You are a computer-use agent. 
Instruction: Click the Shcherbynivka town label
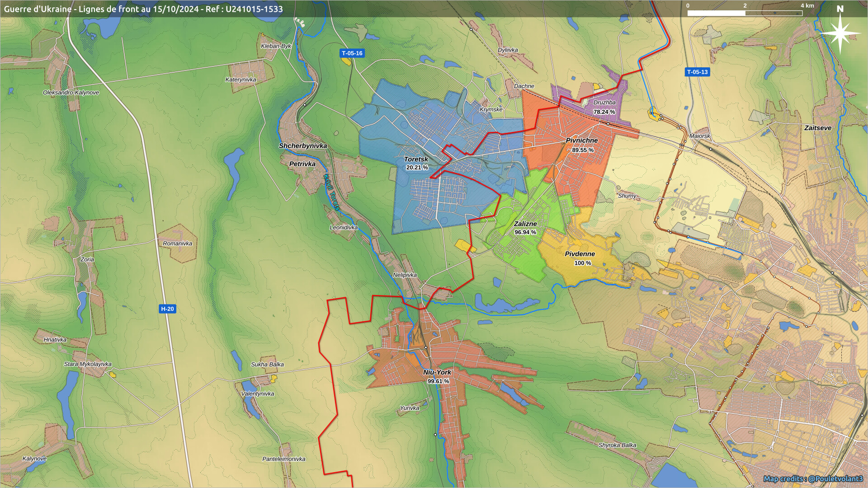coord(303,146)
